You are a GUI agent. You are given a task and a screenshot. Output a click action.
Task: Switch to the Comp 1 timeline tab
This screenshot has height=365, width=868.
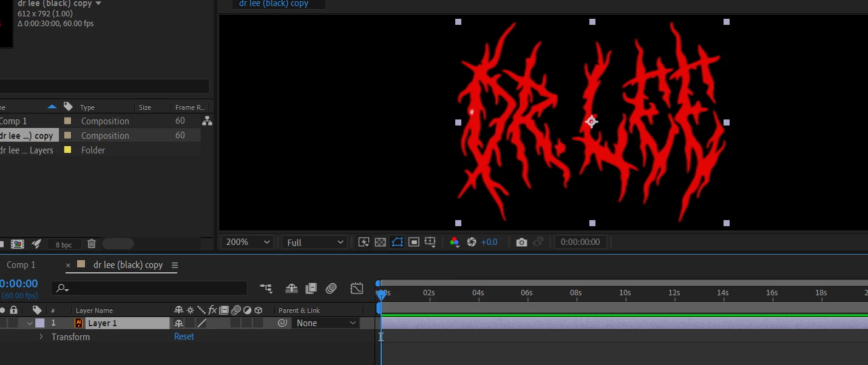click(x=21, y=265)
